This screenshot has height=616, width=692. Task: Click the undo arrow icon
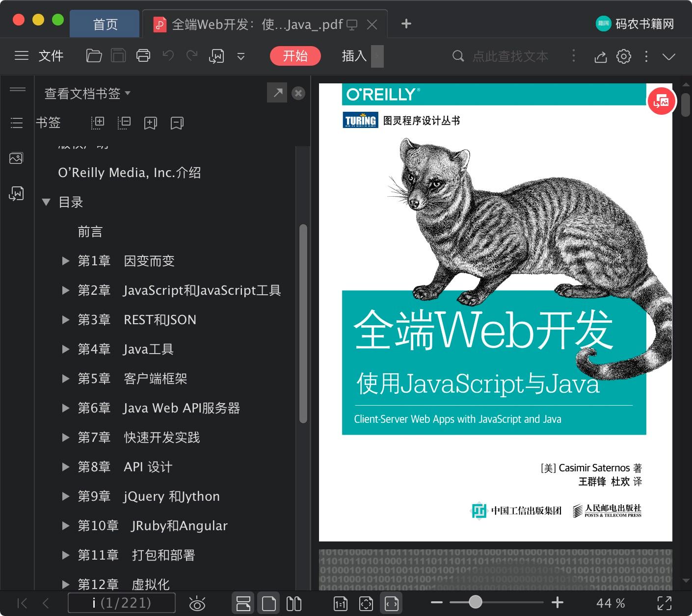(x=168, y=56)
